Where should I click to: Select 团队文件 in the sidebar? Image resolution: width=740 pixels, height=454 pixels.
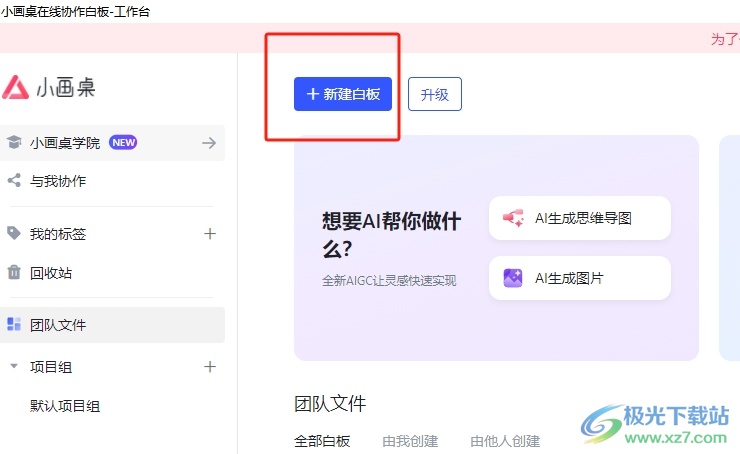click(x=112, y=325)
